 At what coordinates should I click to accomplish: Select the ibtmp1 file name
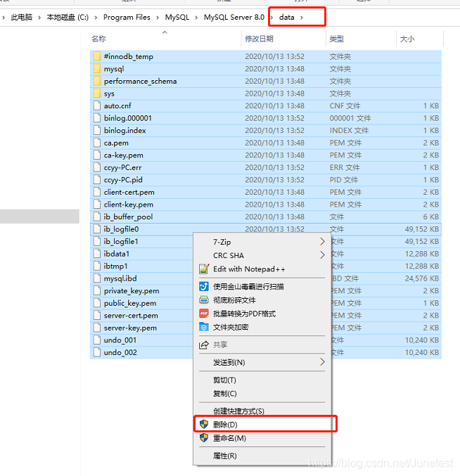115,266
